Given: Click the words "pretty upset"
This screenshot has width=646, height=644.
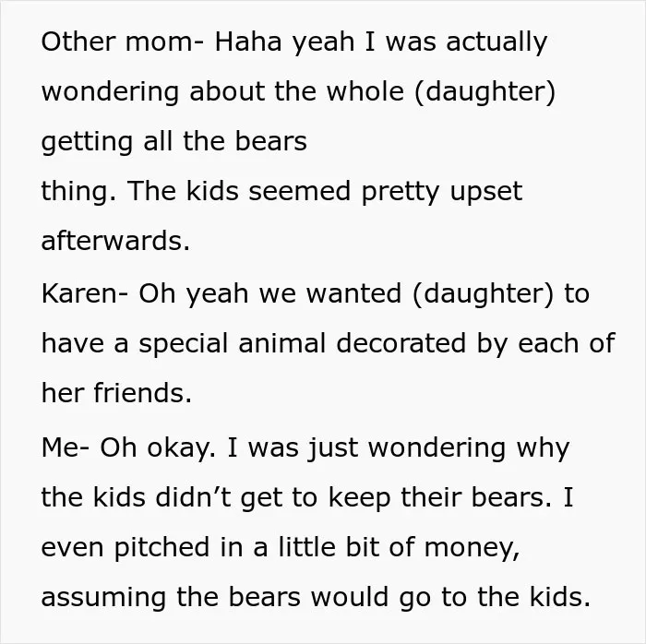Looking at the screenshot, I should [x=442, y=192].
